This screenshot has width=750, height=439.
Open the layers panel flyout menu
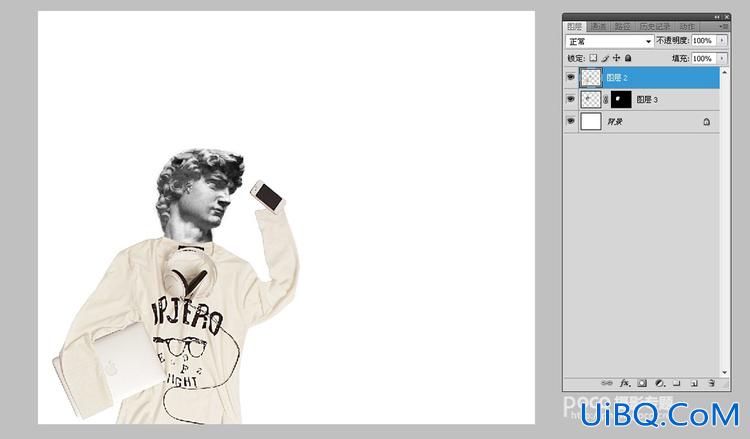click(x=725, y=26)
